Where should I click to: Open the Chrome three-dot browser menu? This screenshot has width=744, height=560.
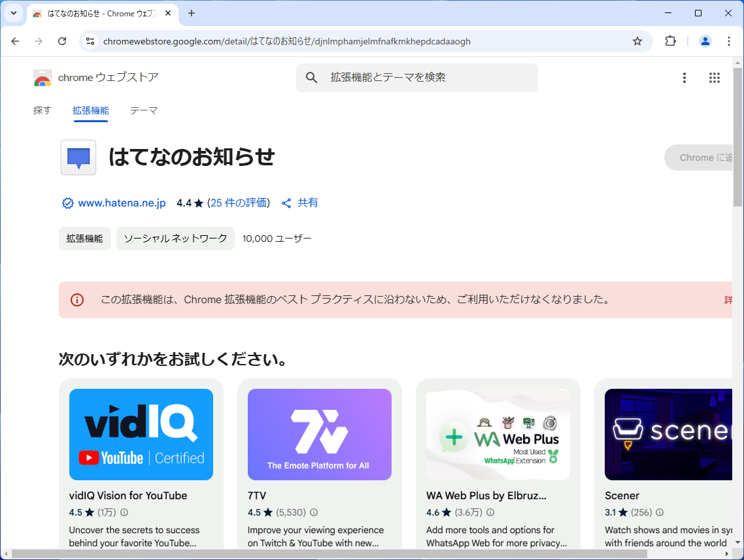[729, 41]
